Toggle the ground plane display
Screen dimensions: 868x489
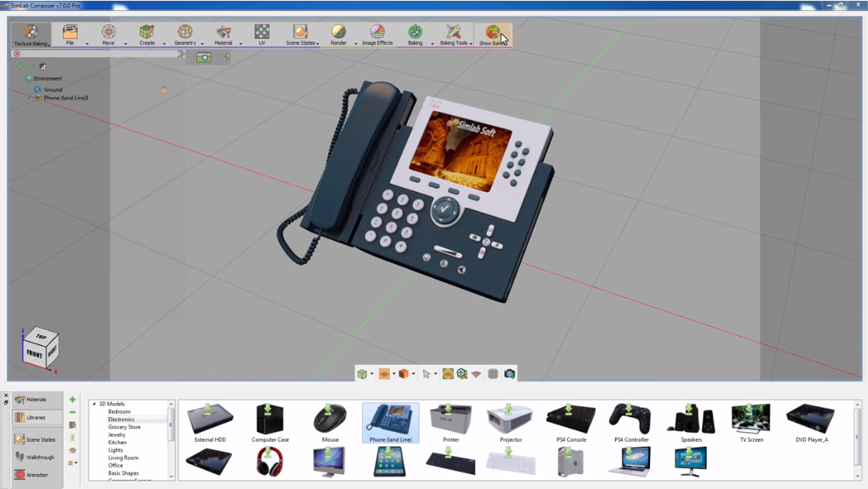(x=476, y=374)
